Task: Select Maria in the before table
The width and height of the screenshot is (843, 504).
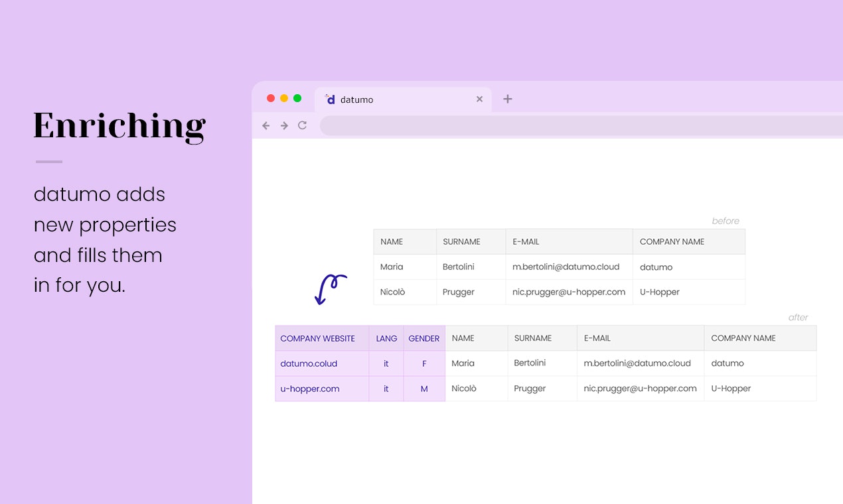Action: 405,267
